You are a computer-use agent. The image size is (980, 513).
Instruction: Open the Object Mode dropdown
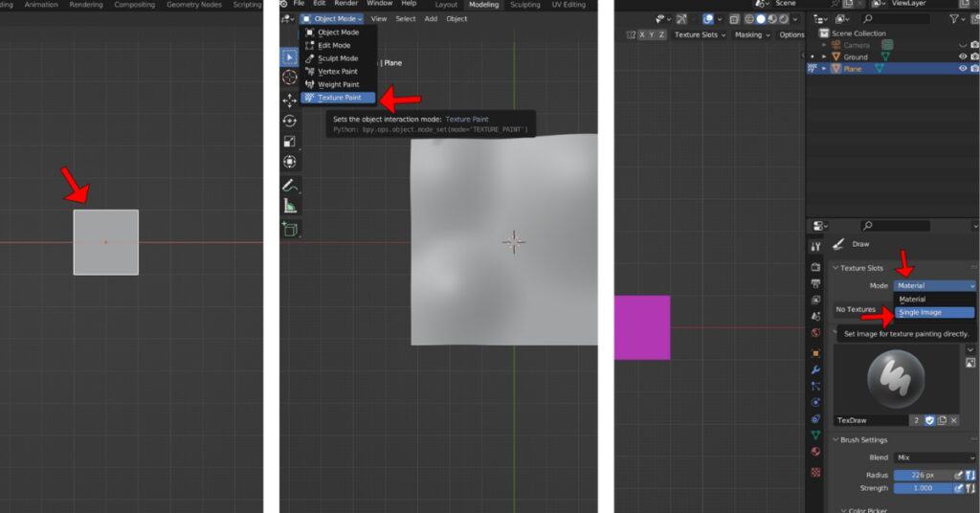coord(331,19)
